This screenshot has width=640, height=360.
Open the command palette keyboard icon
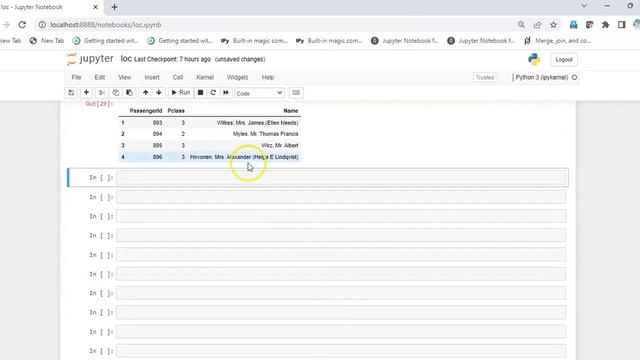296,93
